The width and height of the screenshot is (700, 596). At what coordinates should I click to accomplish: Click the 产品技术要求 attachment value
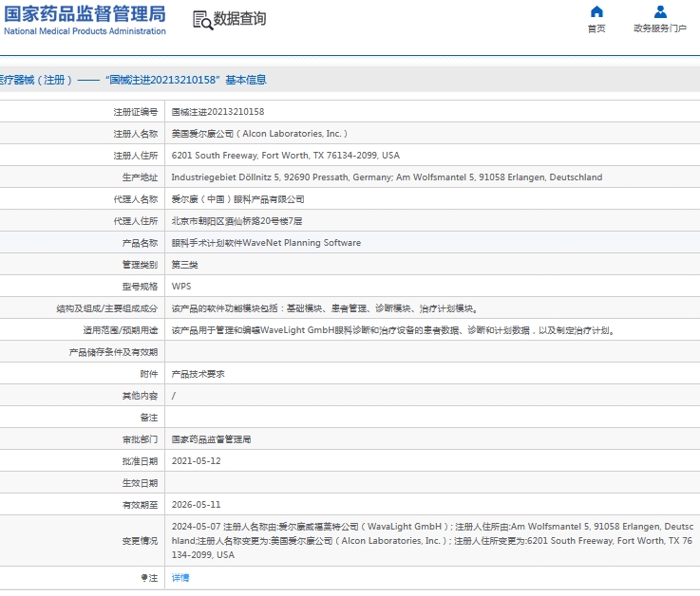point(199,374)
